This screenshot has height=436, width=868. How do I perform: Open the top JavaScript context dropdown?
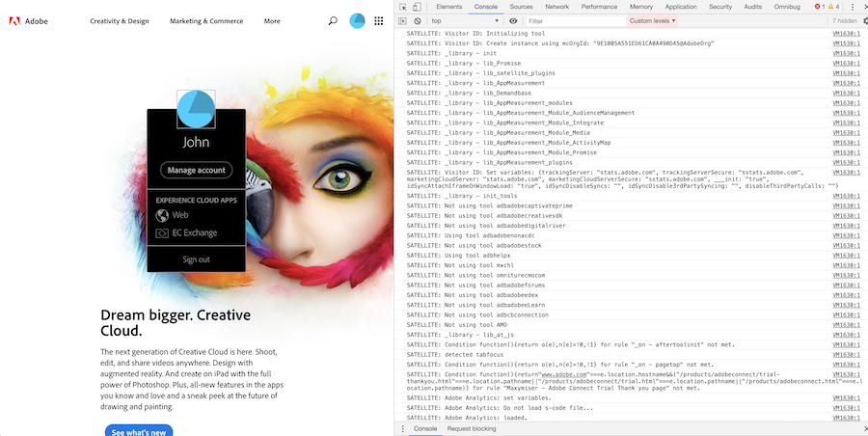click(465, 21)
